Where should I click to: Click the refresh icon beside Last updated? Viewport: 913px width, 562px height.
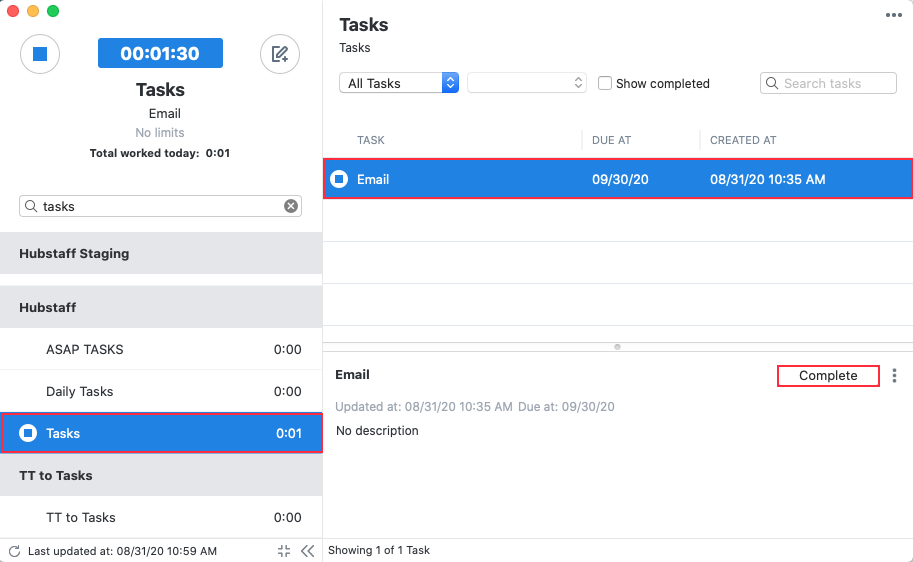pos(15,551)
